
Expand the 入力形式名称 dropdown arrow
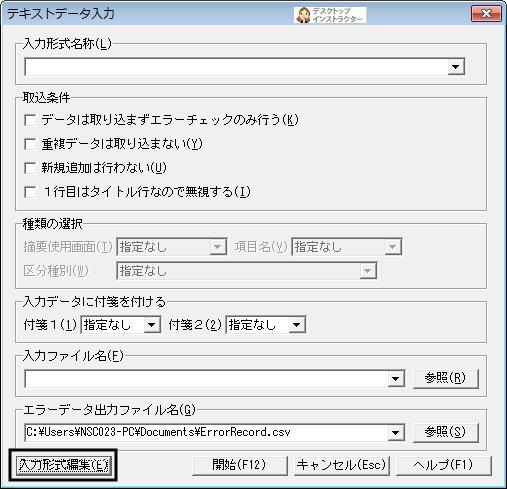tap(456, 67)
